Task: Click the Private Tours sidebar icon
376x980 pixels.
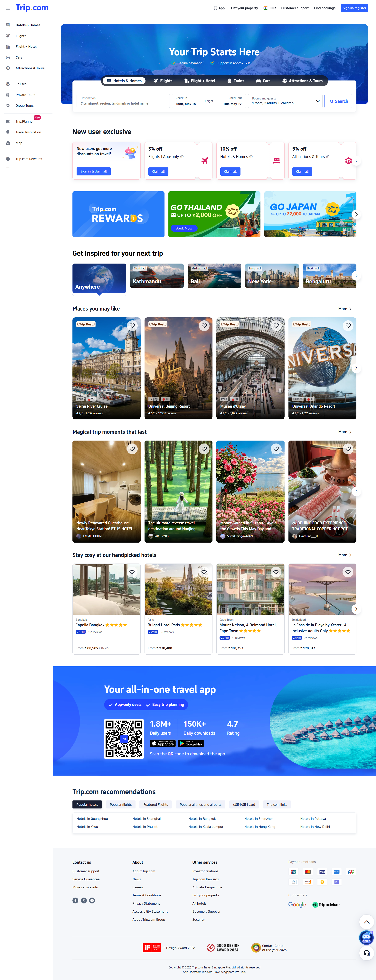Action: tap(8, 95)
